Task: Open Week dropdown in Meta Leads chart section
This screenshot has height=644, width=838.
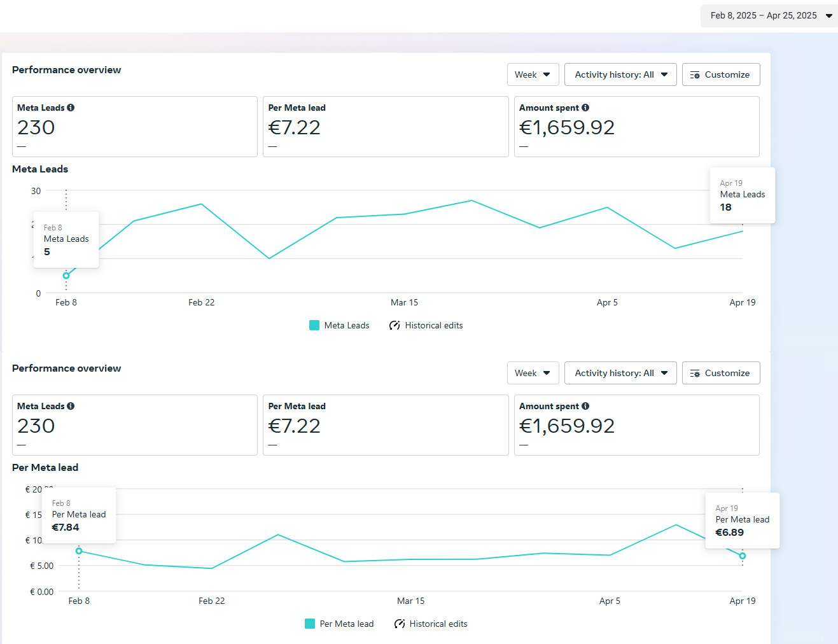Action: (533, 74)
